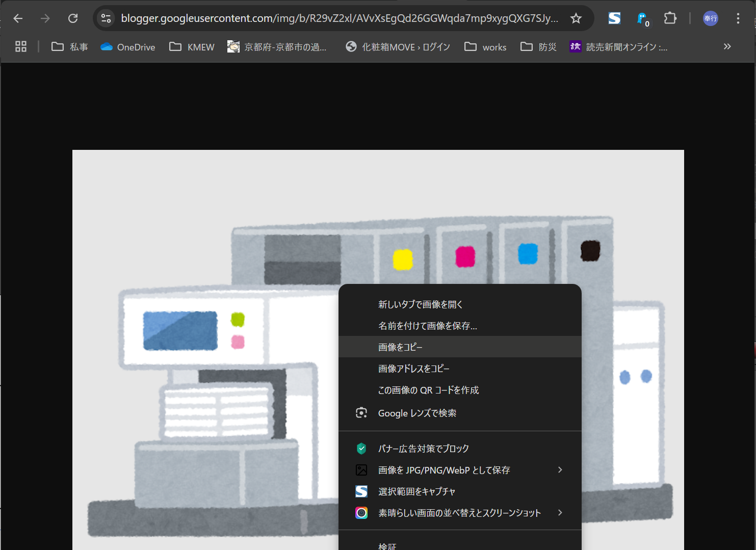Click the yellow ink square on printer image
This screenshot has height=550, width=756.
(403, 259)
